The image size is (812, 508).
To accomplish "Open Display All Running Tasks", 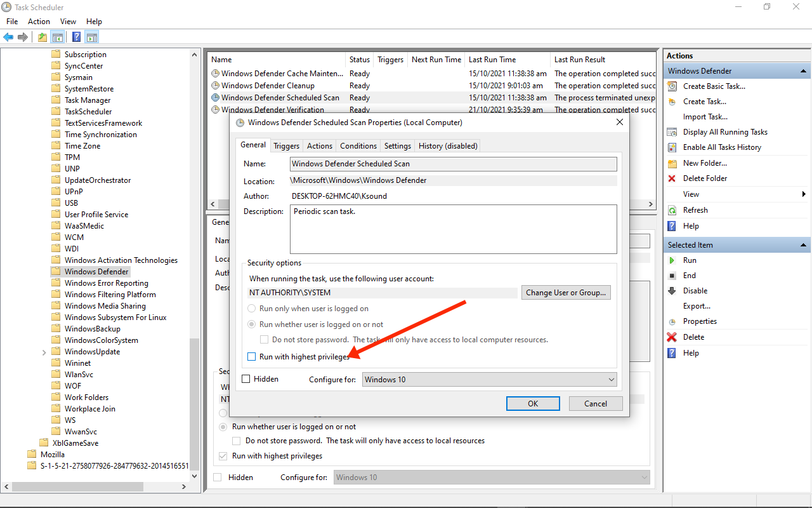I will click(725, 132).
